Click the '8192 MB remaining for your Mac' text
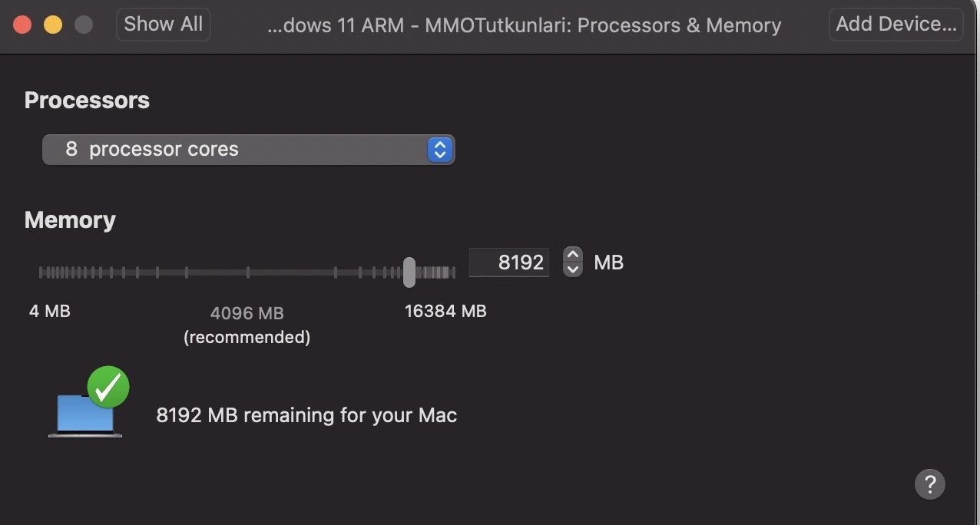 306,415
